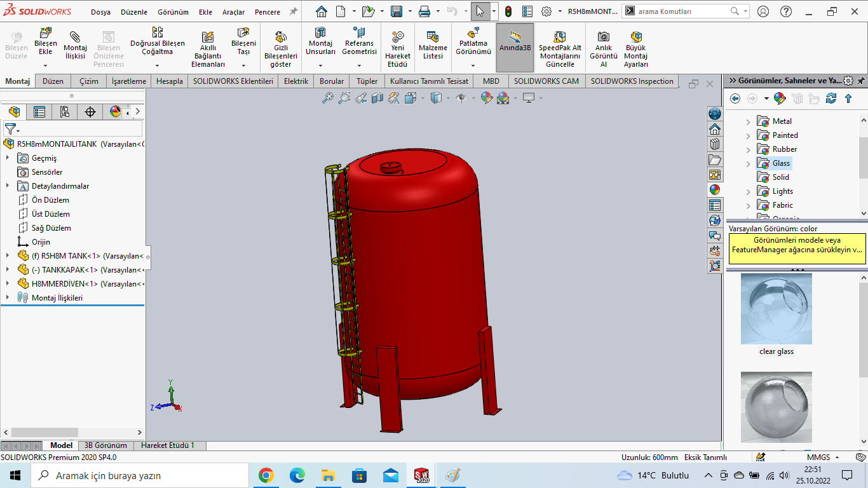Screen dimensions: 868x488
Task: Open the Büyük Montaj Ayarları tool
Action: coord(635,37)
